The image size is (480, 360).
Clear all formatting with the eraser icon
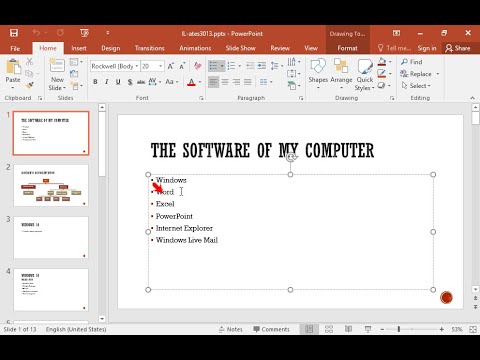(x=197, y=66)
